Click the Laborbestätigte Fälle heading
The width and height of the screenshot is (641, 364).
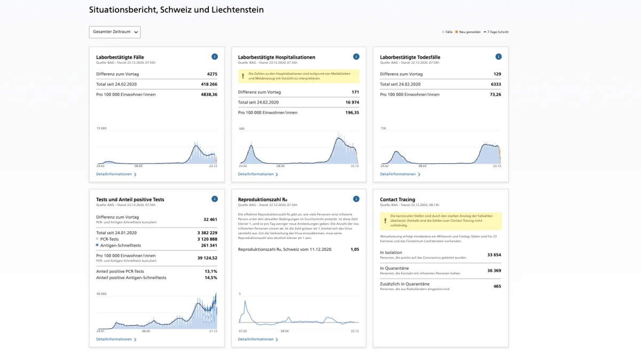tap(120, 57)
